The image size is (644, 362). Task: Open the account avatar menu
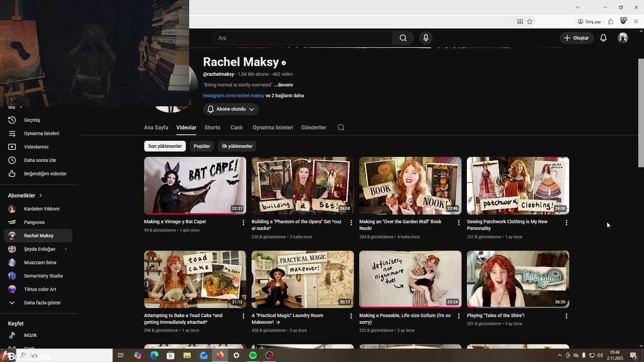623,38
